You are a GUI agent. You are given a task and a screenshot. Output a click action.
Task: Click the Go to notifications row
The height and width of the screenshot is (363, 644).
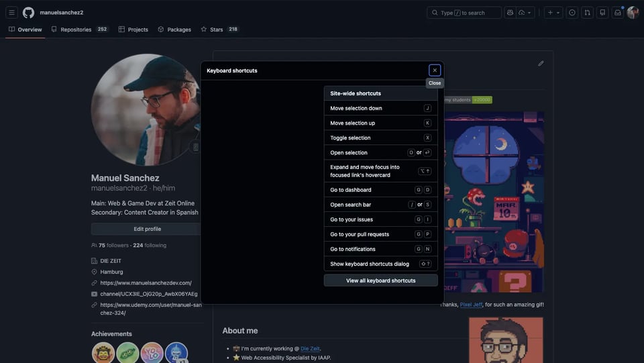pos(381,249)
